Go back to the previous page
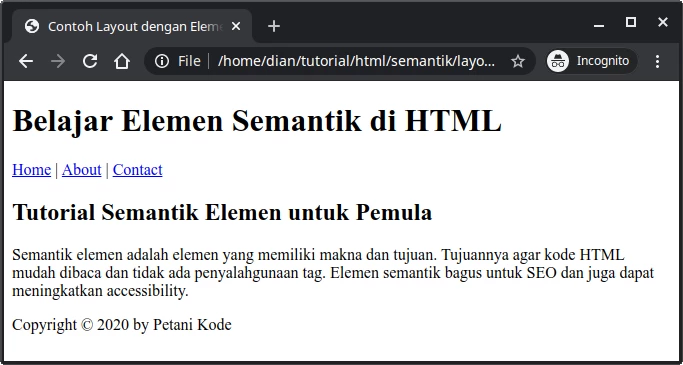Viewport: 683px width, 365px height. 26,61
